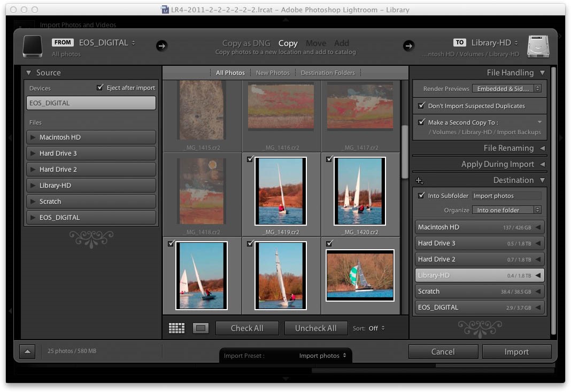Disable Don't Import Suspected Duplicates

(x=422, y=105)
